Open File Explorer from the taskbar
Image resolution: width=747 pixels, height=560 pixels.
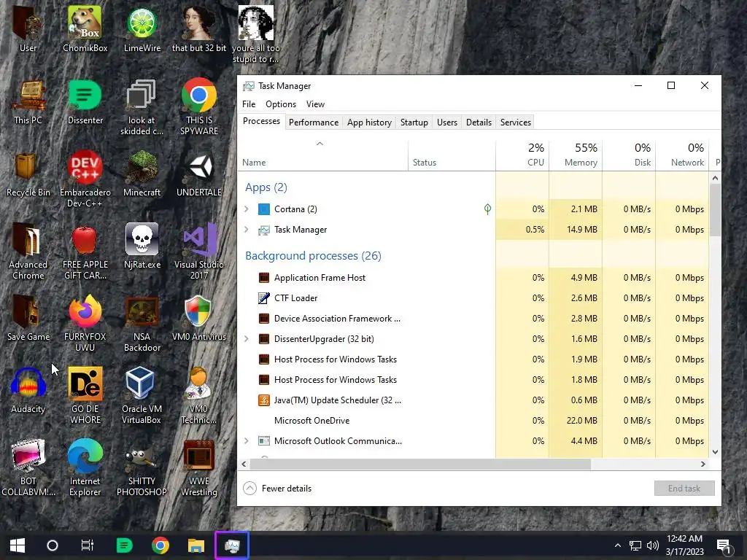196,545
